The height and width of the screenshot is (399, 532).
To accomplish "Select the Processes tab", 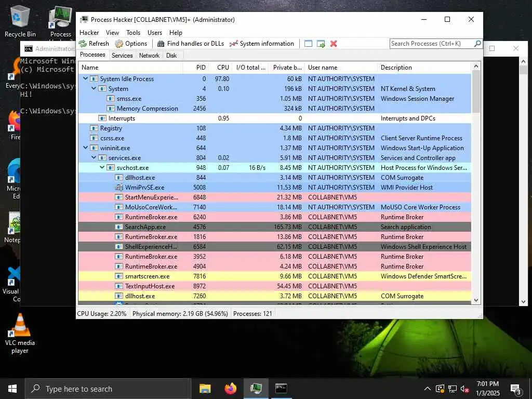I will tap(92, 55).
